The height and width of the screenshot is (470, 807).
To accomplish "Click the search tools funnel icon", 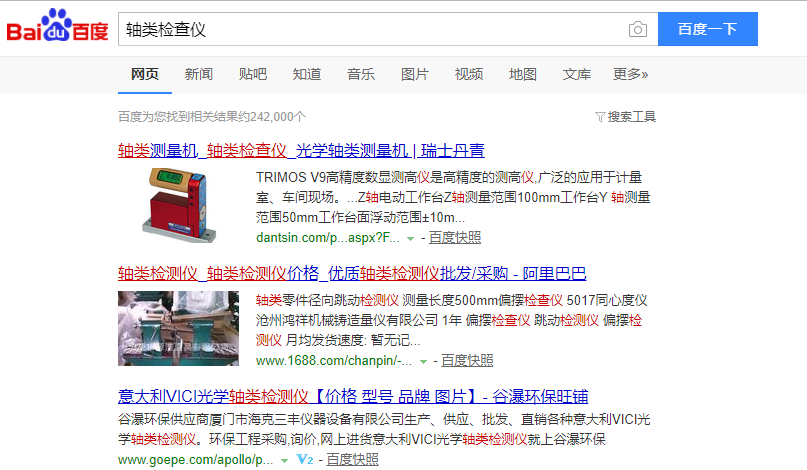I will point(600,117).
